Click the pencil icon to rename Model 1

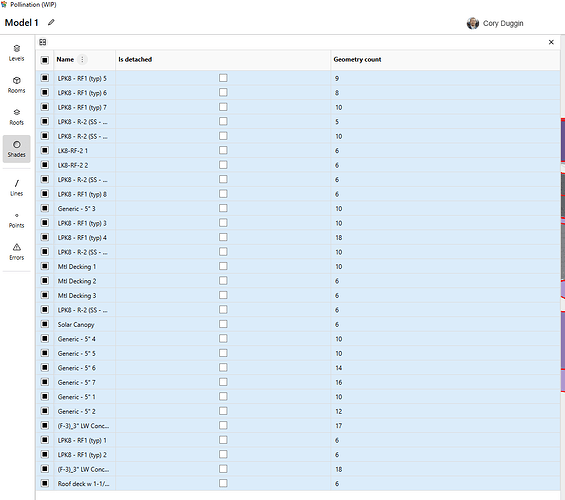pyautogui.click(x=51, y=22)
